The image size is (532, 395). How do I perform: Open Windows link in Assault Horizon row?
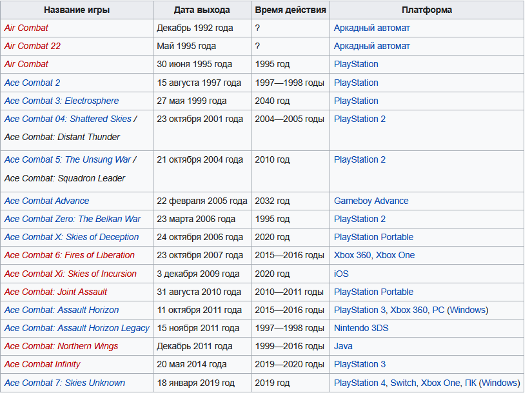(468, 310)
